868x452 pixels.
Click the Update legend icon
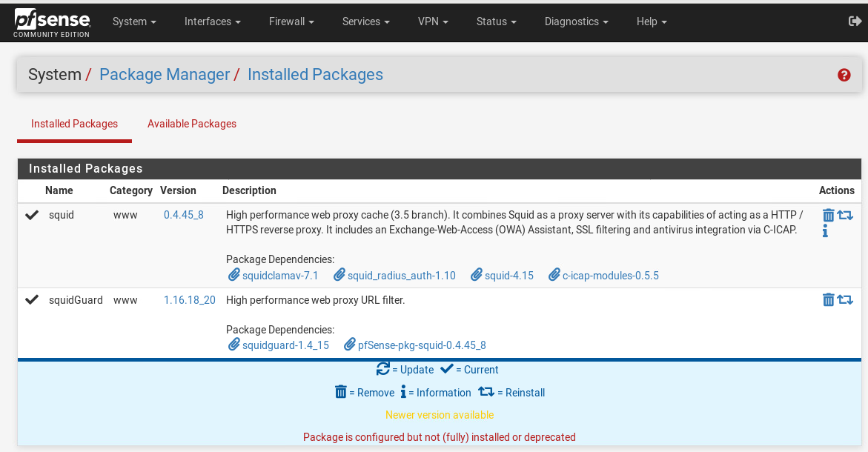pos(383,369)
